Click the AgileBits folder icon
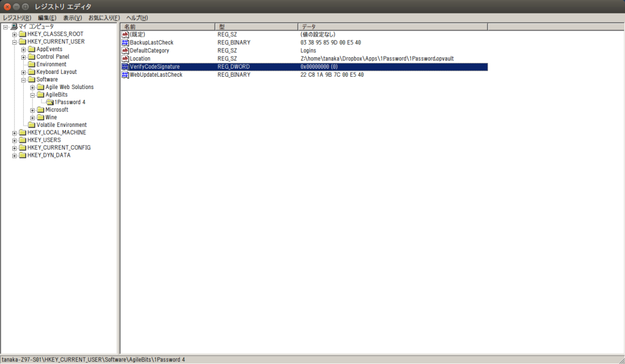 click(41, 95)
